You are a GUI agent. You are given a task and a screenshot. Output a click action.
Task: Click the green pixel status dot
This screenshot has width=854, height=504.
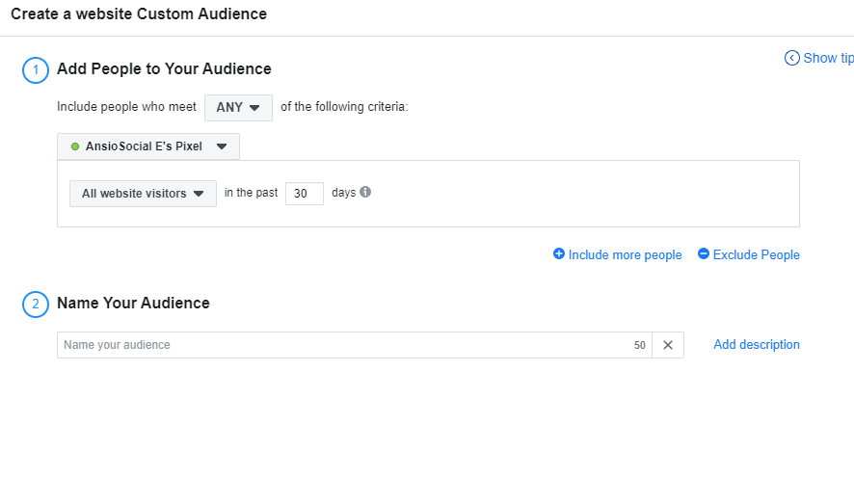tap(75, 146)
